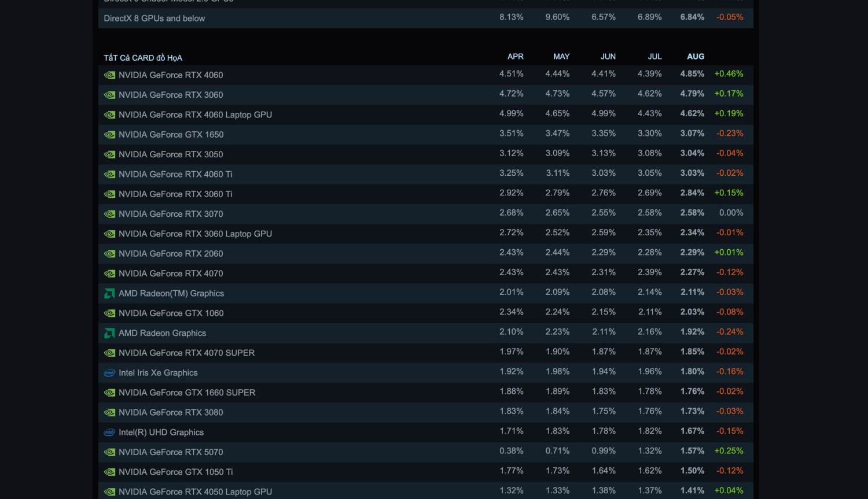Image resolution: width=868 pixels, height=499 pixels.
Task: Click the NVIDIA logo beside RTX 3080
Action: [x=109, y=413]
